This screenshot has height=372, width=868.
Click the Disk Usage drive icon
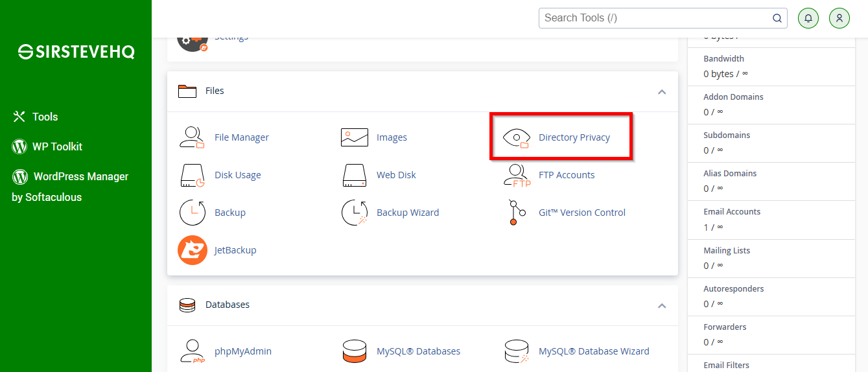tap(192, 175)
